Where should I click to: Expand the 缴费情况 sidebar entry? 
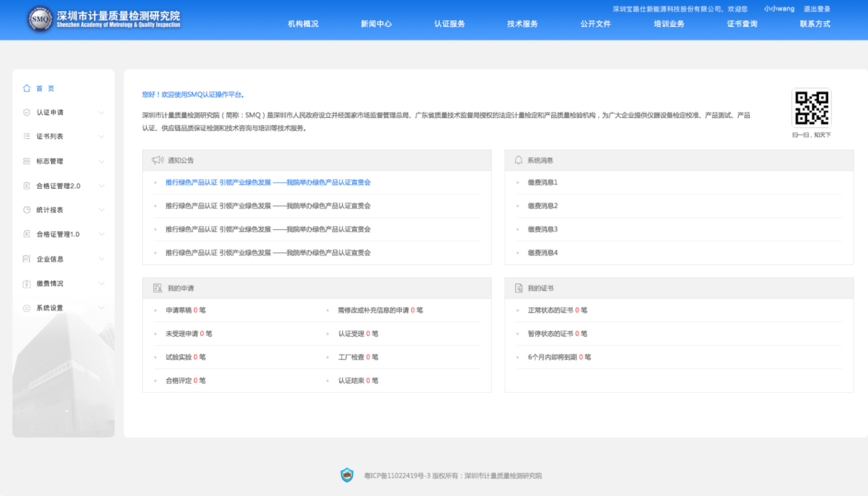click(102, 283)
